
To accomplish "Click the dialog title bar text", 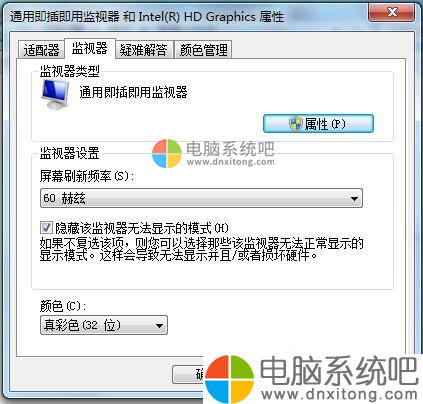I will pos(147,17).
